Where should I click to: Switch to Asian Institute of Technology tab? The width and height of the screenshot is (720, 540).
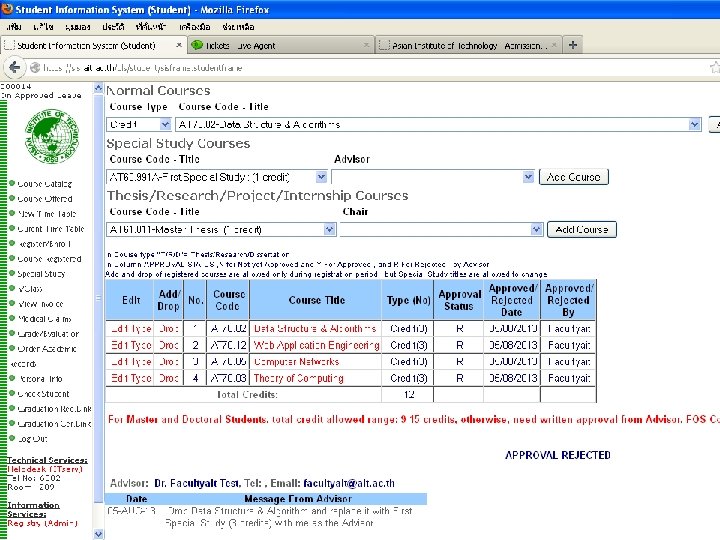[x=467, y=45]
